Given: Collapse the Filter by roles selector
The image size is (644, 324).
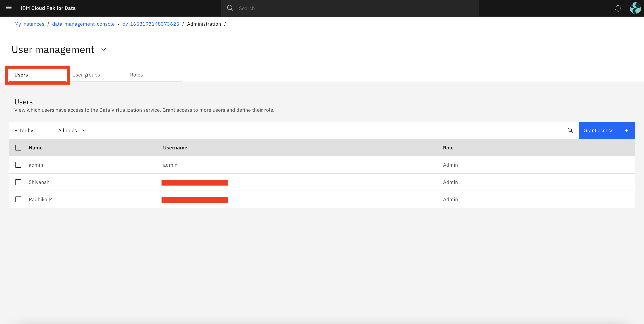Looking at the screenshot, I should tap(84, 130).
